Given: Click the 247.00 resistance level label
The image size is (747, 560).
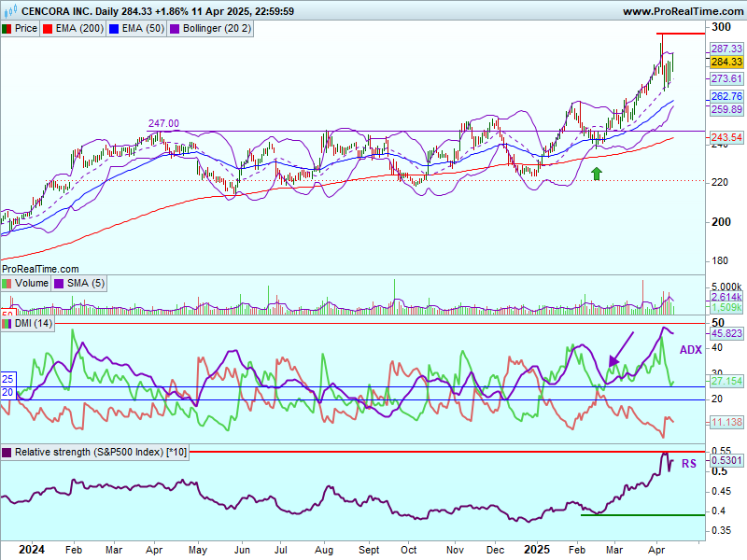Looking at the screenshot, I should 163,123.
